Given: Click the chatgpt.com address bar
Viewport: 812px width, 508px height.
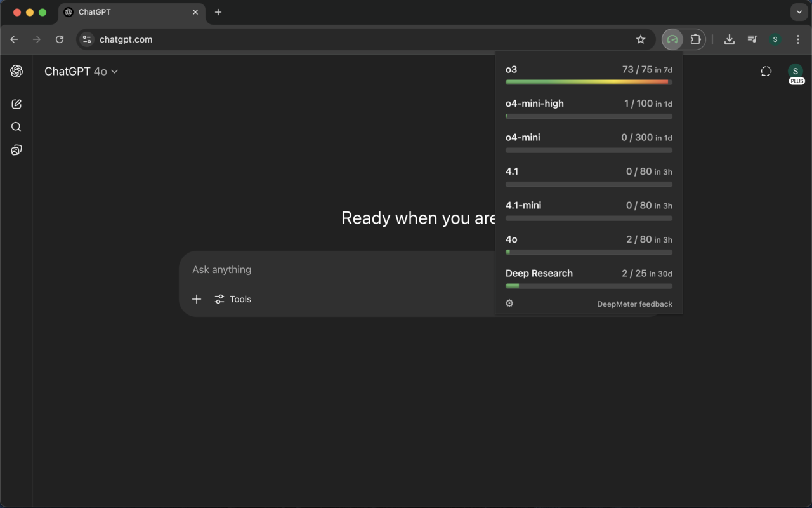Looking at the screenshot, I should [365, 39].
